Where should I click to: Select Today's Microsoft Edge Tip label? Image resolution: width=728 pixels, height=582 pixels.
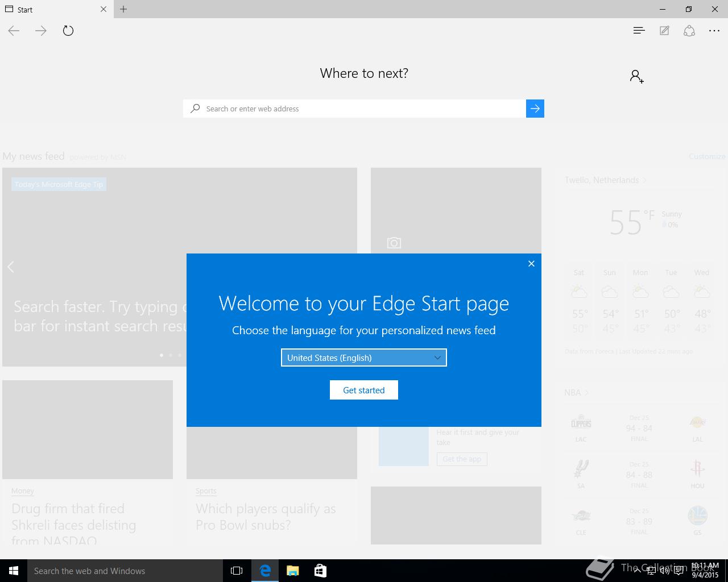coord(59,184)
